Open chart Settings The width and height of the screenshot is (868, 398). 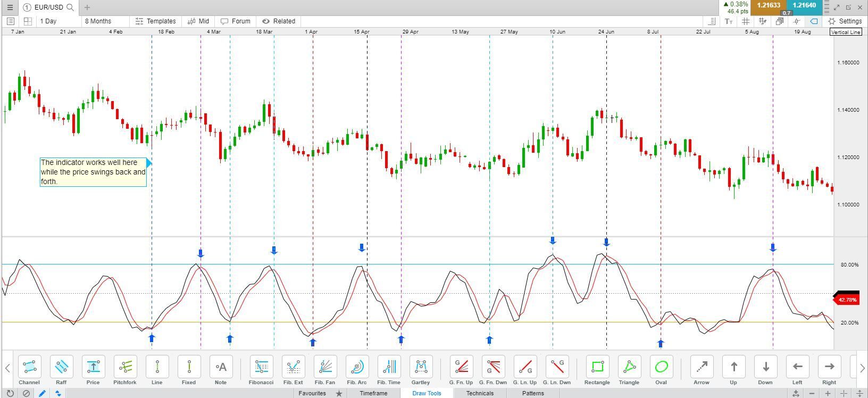(x=845, y=21)
